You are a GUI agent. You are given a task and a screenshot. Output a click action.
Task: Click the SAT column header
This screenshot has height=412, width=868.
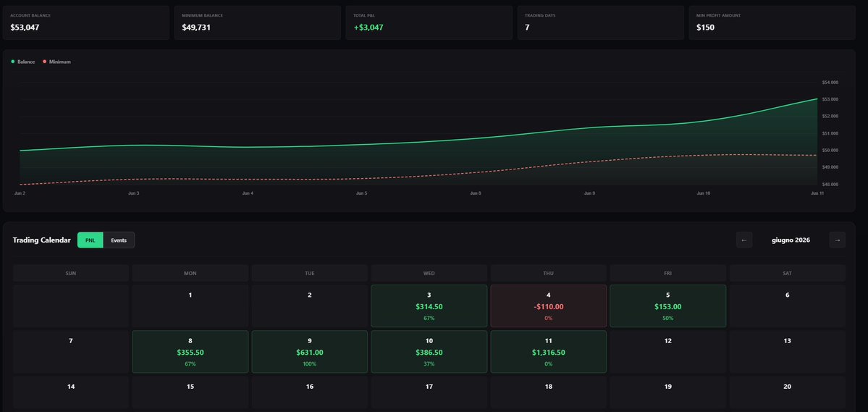click(x=787, y=273)
